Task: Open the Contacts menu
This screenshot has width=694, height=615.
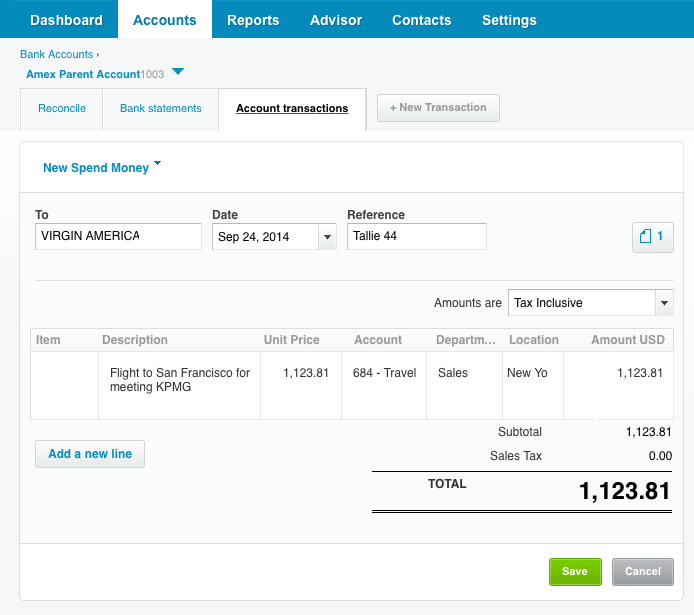Action: (421, 20)
